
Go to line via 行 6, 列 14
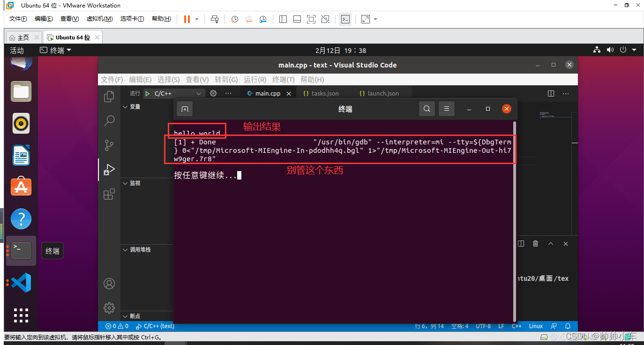pos(429,326)
